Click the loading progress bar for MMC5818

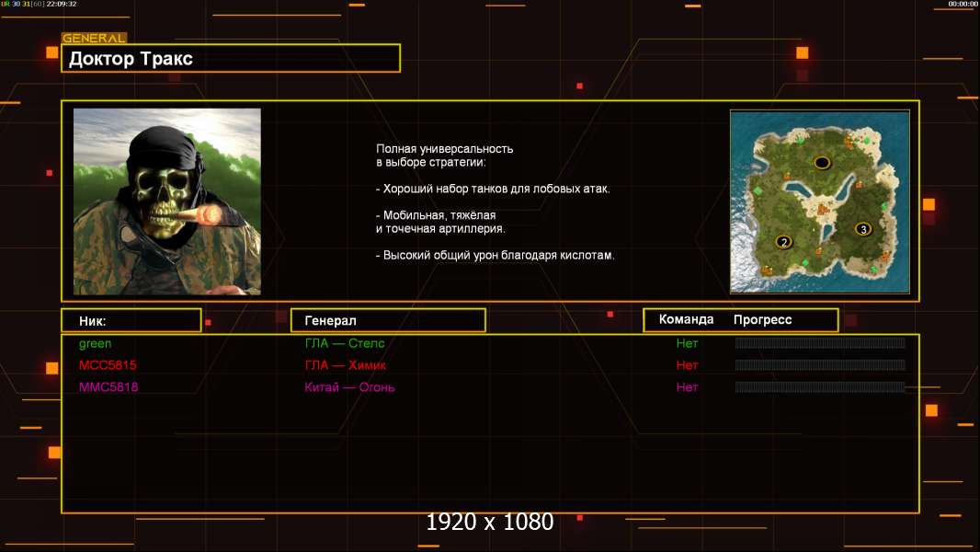(x=820, y=387)
